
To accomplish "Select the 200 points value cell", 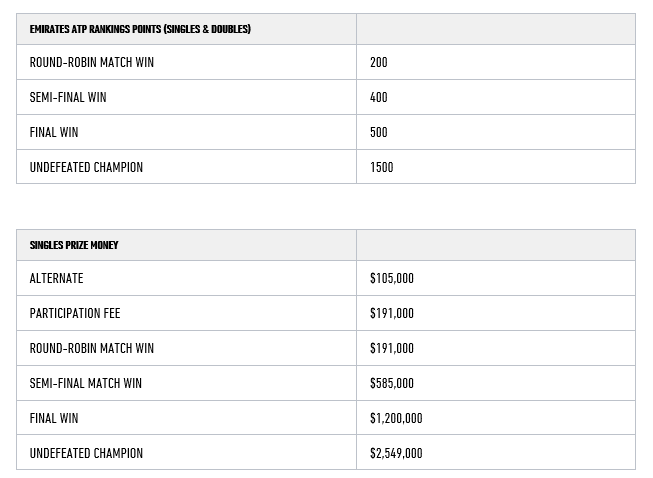I will coord(379,62).
